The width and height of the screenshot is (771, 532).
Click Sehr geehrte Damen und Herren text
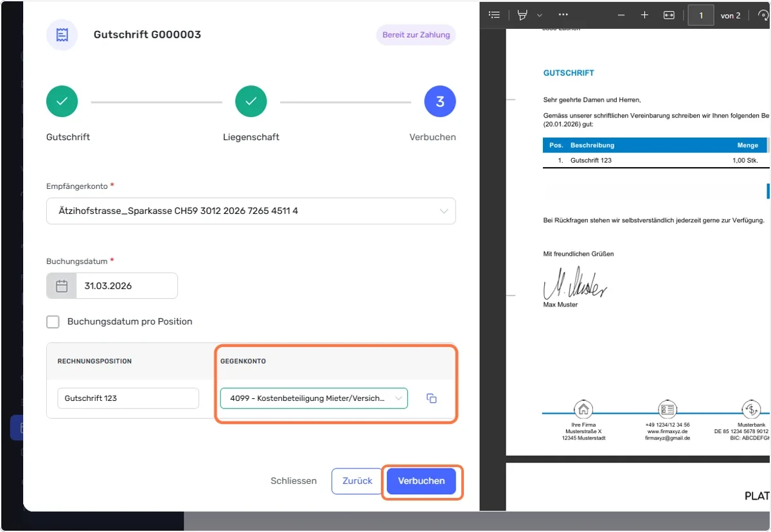(x=592, y=100)
